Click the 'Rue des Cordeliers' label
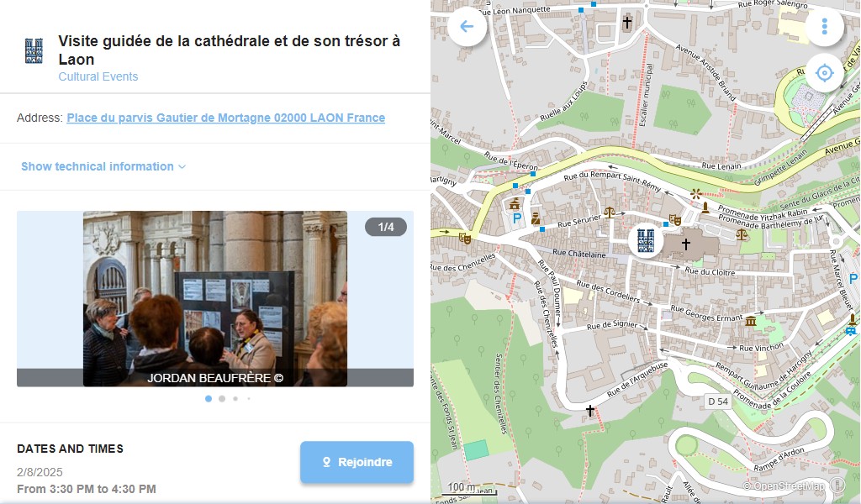 [x=608, y=291]
